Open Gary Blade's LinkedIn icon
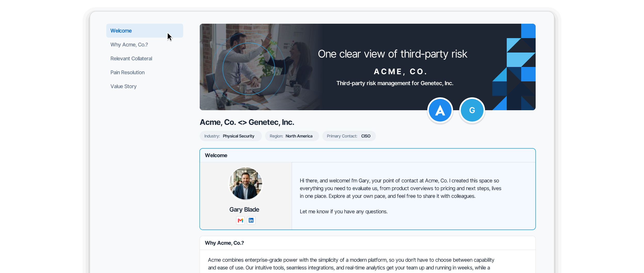This screenshot has height=273, width=644. 251,220
